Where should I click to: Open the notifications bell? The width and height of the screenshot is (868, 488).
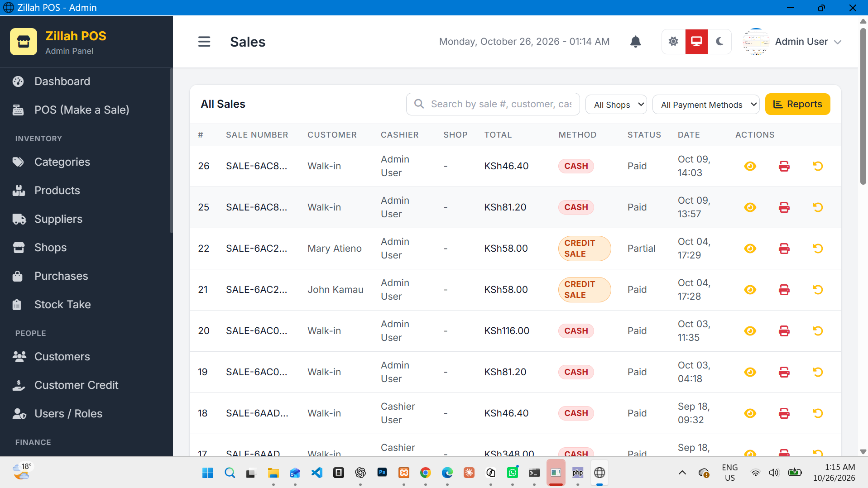(x=636, y=42)
